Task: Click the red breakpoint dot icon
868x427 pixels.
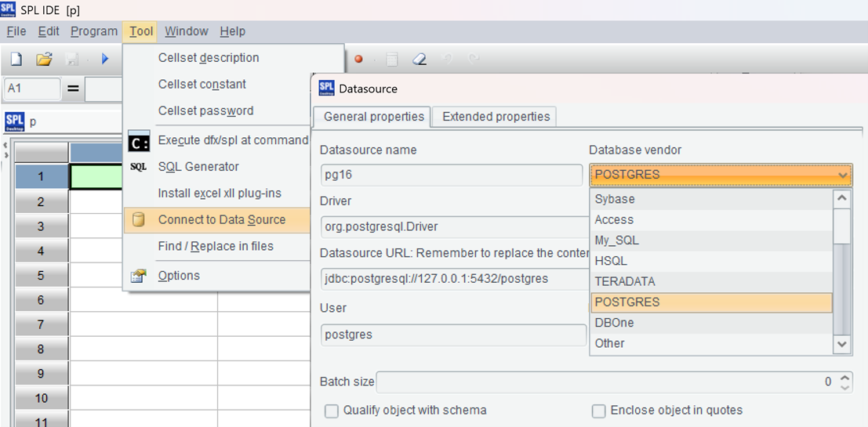Action: point(358,60)
